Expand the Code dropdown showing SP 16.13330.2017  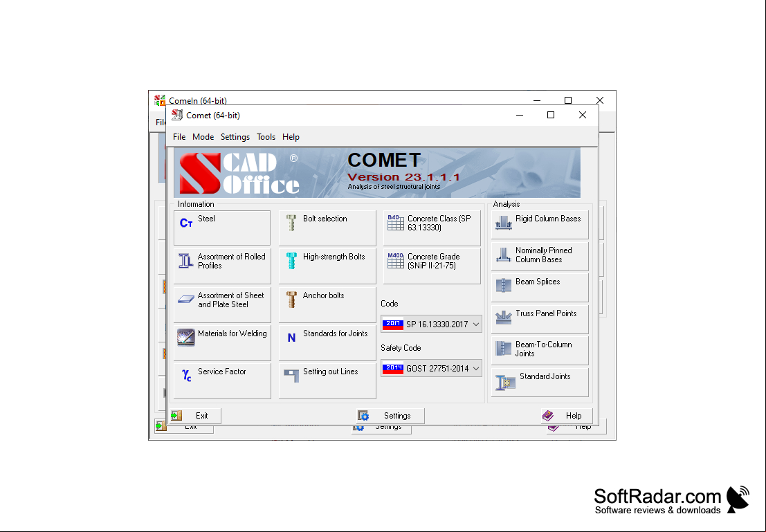click(431, 324)
